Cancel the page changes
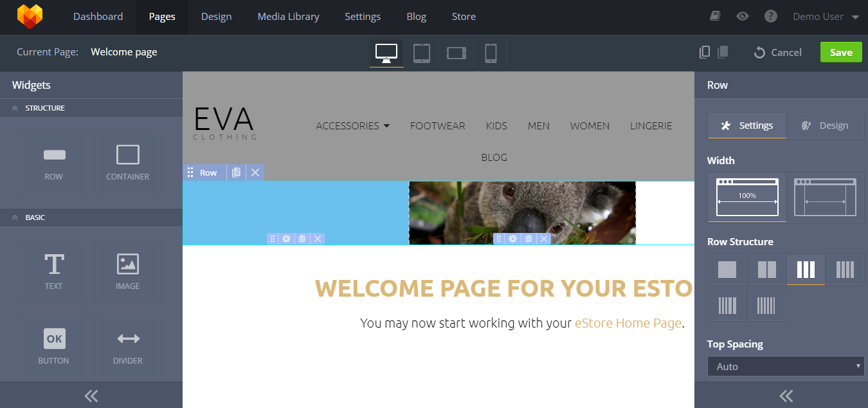The width and height of the screenshot is (868, 408). [777, 53]
